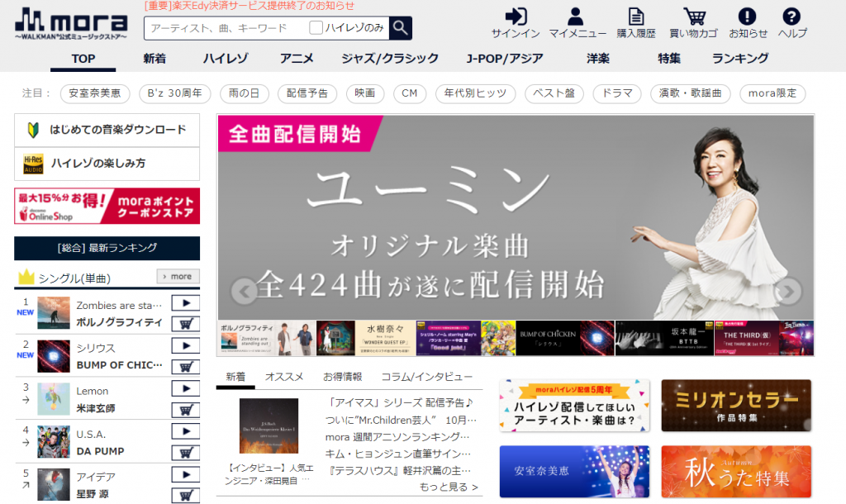This screenshot has height=504, width=846.
Task: Click the 演歌・歌謡曲 tag
Action: [x=690, y=93]
